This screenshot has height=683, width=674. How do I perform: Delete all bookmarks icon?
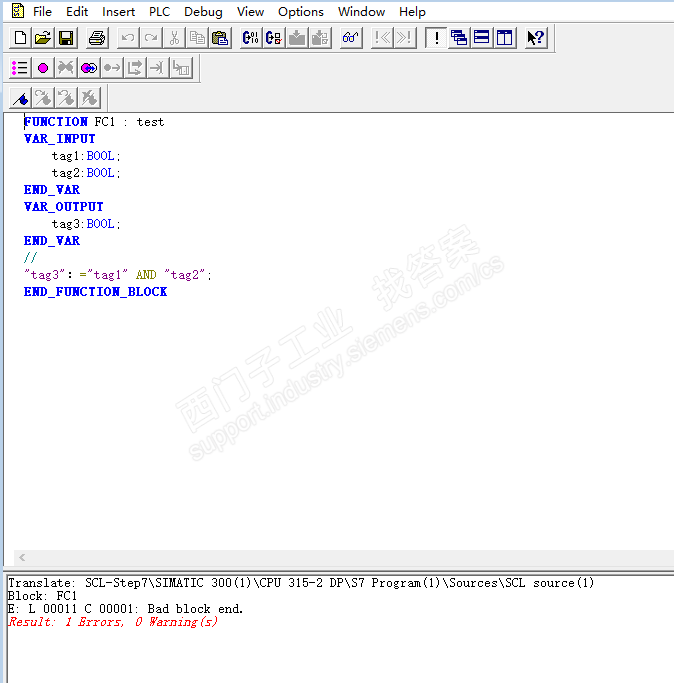90,98
